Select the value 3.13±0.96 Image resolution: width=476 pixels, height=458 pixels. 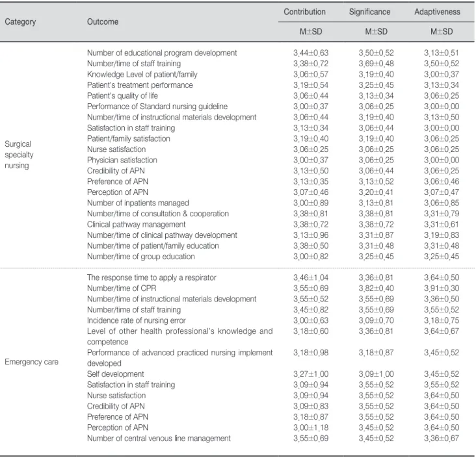311,235
